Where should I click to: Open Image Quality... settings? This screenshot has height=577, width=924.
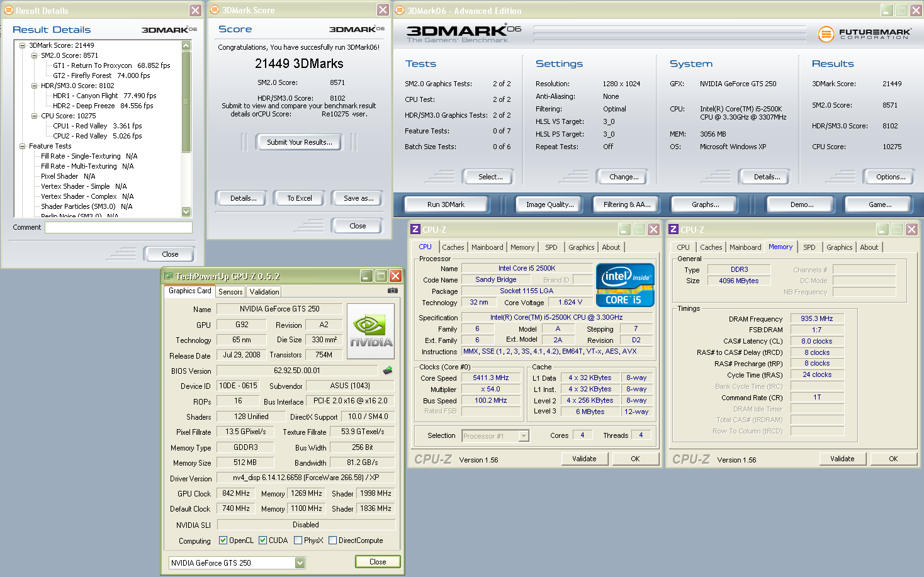point(550,204)
